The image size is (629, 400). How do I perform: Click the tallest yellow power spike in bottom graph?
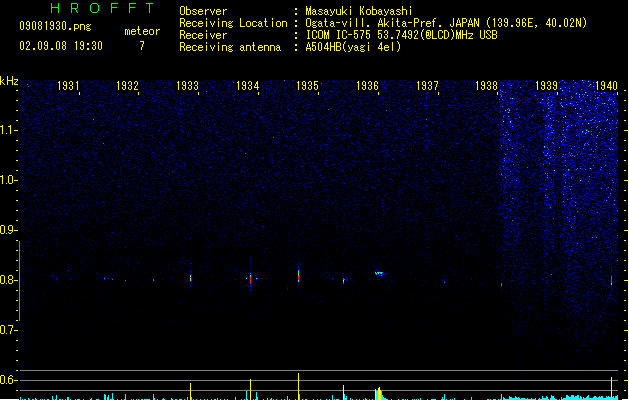point(298,386)
